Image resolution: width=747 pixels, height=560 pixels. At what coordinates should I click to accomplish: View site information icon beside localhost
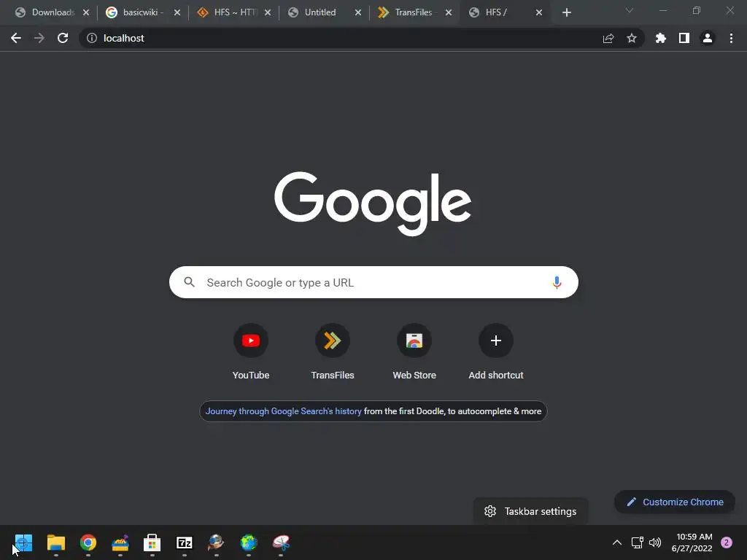tap(92, 38)
